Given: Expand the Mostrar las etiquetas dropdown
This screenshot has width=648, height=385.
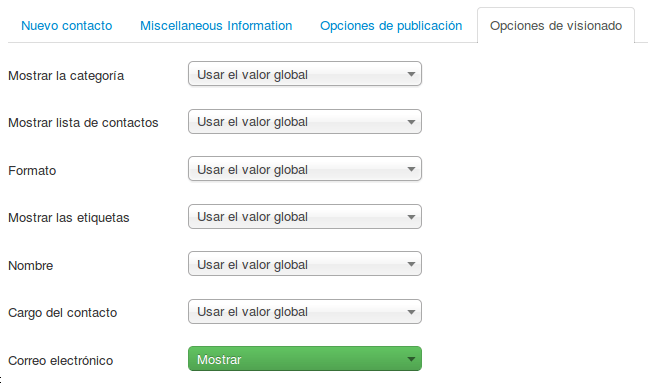Looking at the screenshot, I should [x=305, y=217].
